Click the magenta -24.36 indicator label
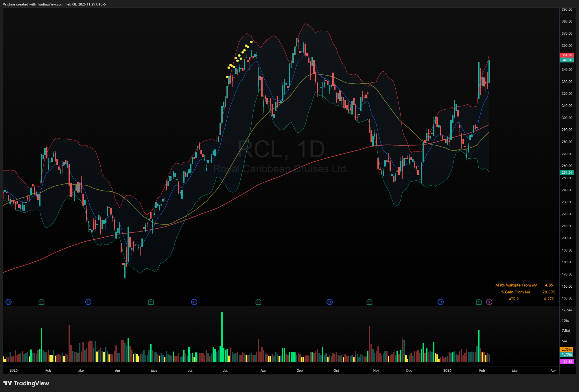Screen dimensions: 579x392 (567, 361)
